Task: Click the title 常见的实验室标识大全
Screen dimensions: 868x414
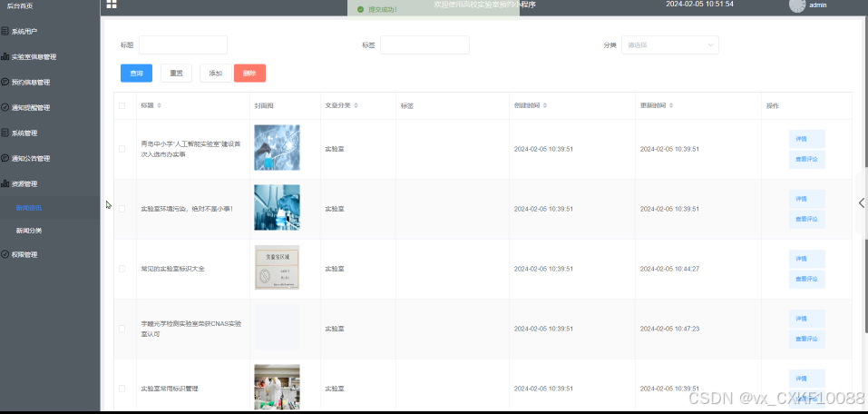Action: [172, 269]
